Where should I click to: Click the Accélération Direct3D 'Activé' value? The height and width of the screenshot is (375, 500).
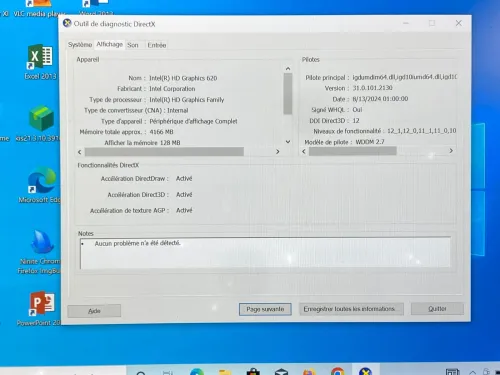pyautogui.click(x=184, y=195)
